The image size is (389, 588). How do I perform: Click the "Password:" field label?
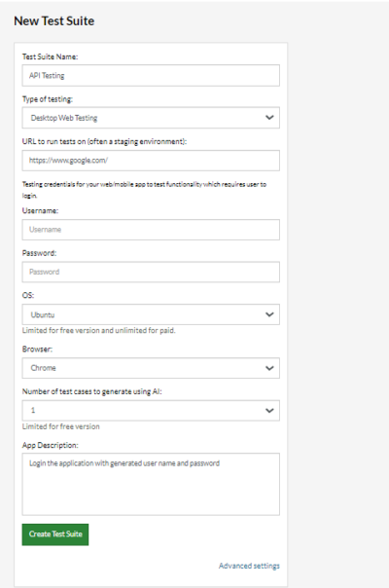coord(39,253)
